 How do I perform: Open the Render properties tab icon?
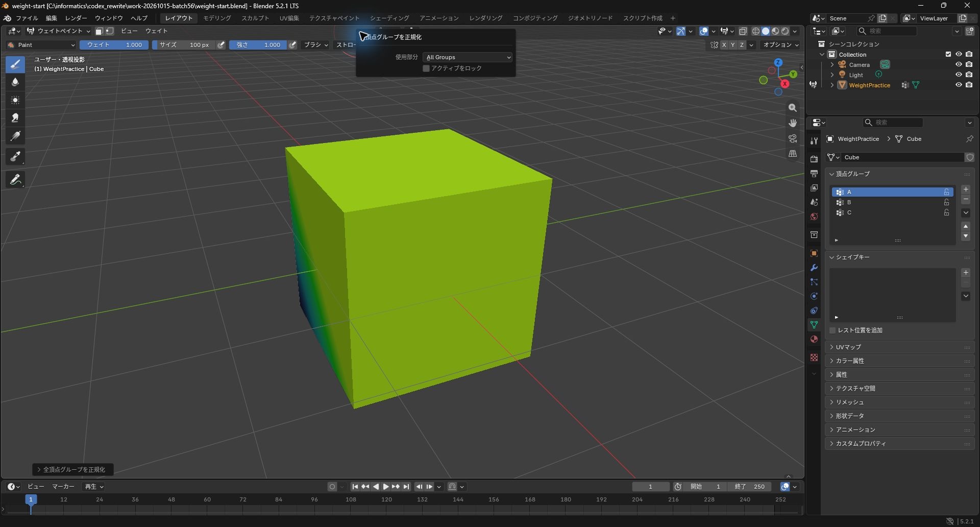click(x=814, y=159)
